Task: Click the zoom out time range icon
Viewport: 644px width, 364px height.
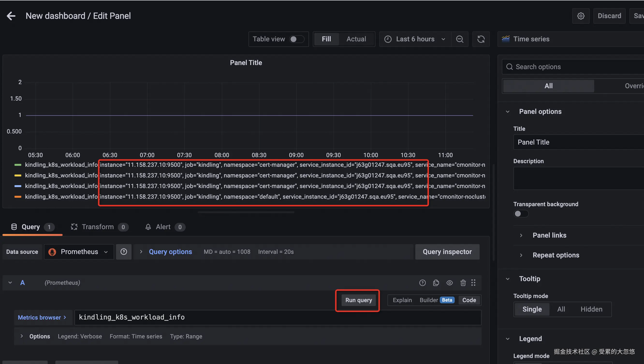Action: pyautogui.click(x=460, y=39)
